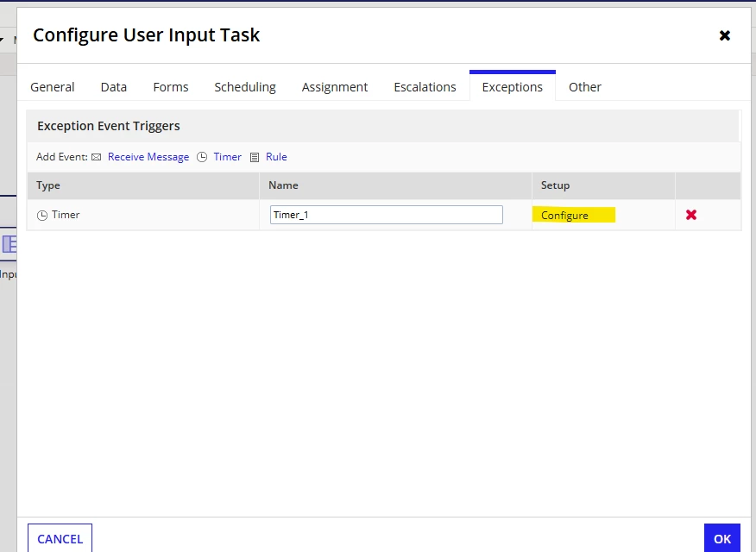Add a Receive Message event
This screenshot has height=552, width=756.
click(148, 157)
